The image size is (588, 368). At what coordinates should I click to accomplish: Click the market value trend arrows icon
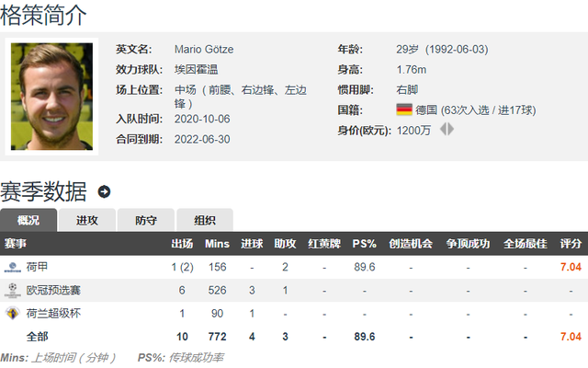[447, 130]
